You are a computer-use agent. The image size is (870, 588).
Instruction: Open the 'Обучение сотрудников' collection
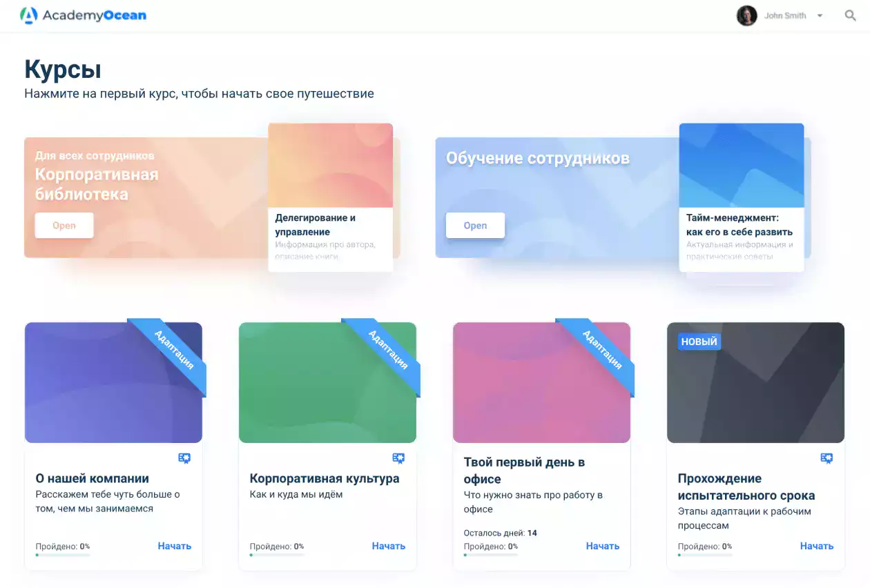(x=475, y=225)
